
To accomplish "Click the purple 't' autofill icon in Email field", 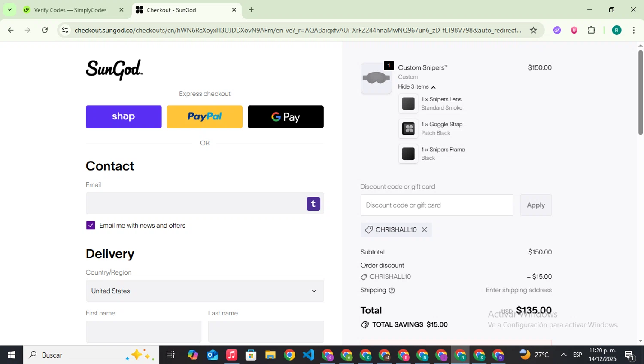I will 313,204.
